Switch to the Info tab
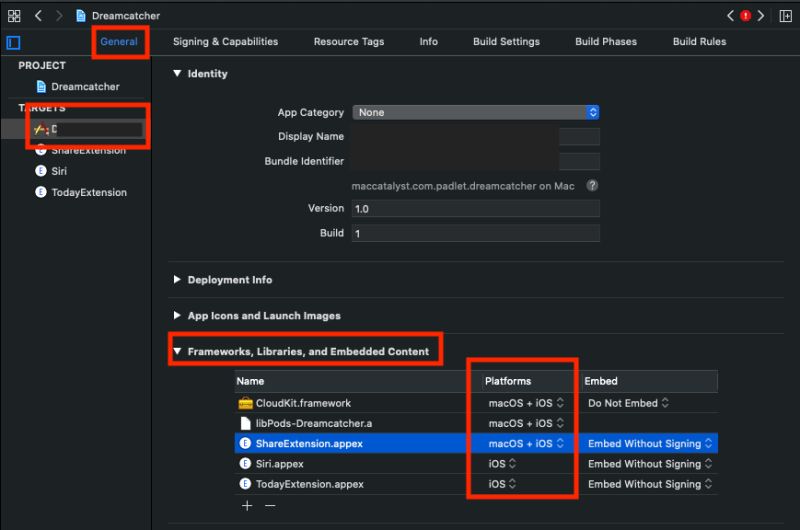The width and height of the screenshot is (800, 530). pyautogui.click(x=429, y=42)
